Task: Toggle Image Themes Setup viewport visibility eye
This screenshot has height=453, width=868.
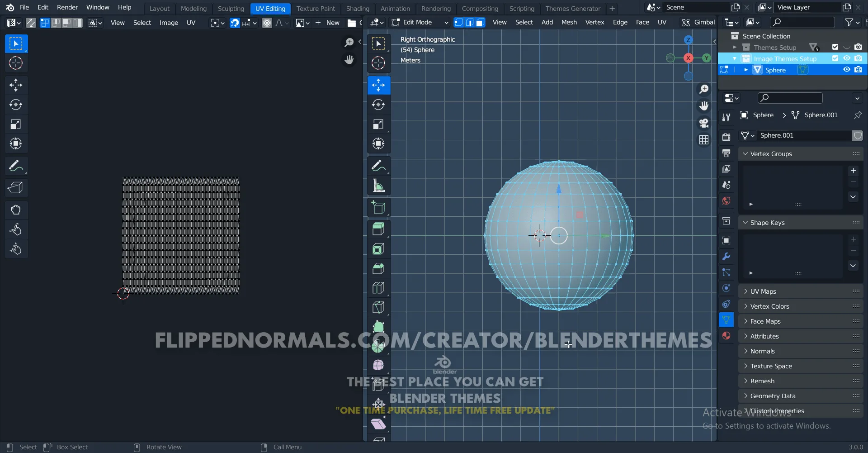Action: coord(847,58)
